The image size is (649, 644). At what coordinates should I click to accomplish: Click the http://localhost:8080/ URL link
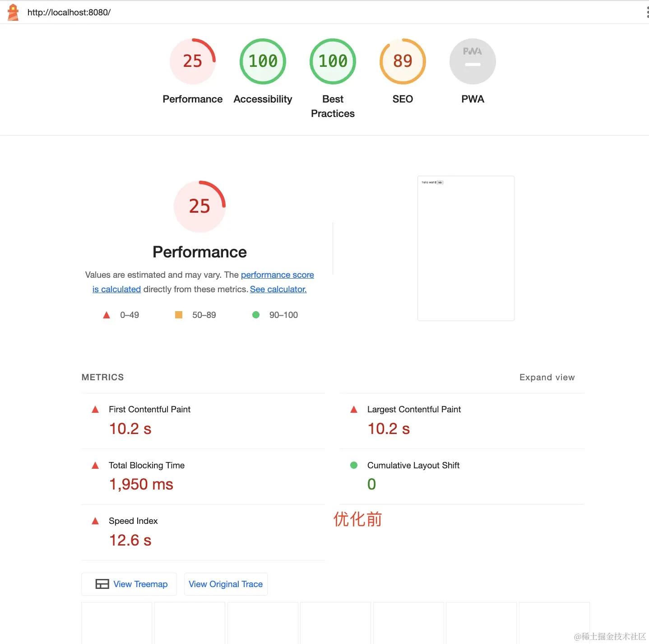[69, 12]
